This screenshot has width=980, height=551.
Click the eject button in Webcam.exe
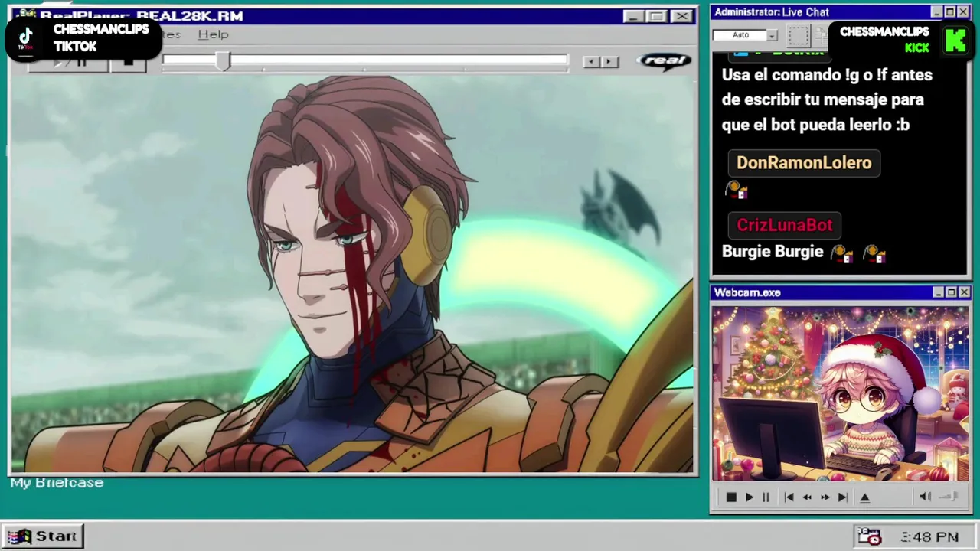[865, 497]
